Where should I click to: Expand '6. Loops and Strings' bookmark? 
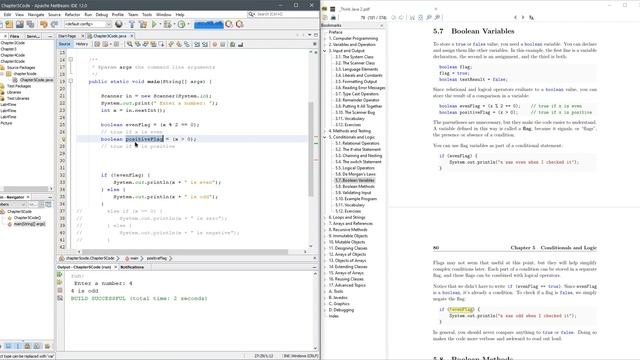point(325,218)
